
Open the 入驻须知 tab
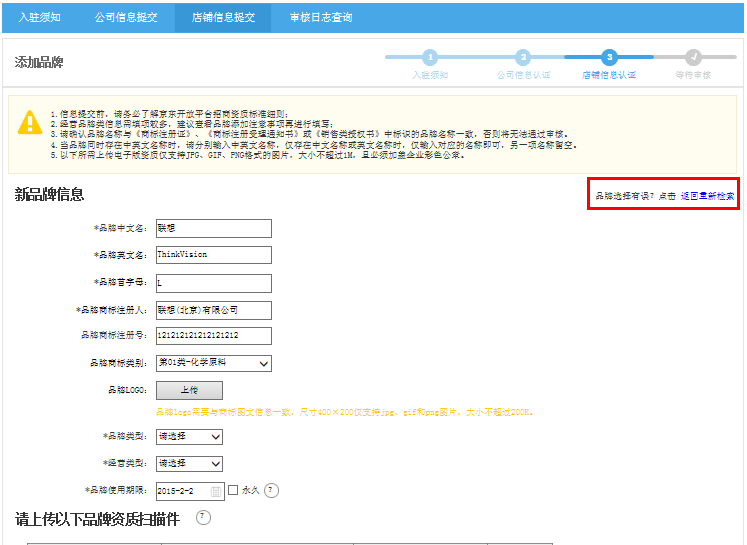tap(40, 18)
